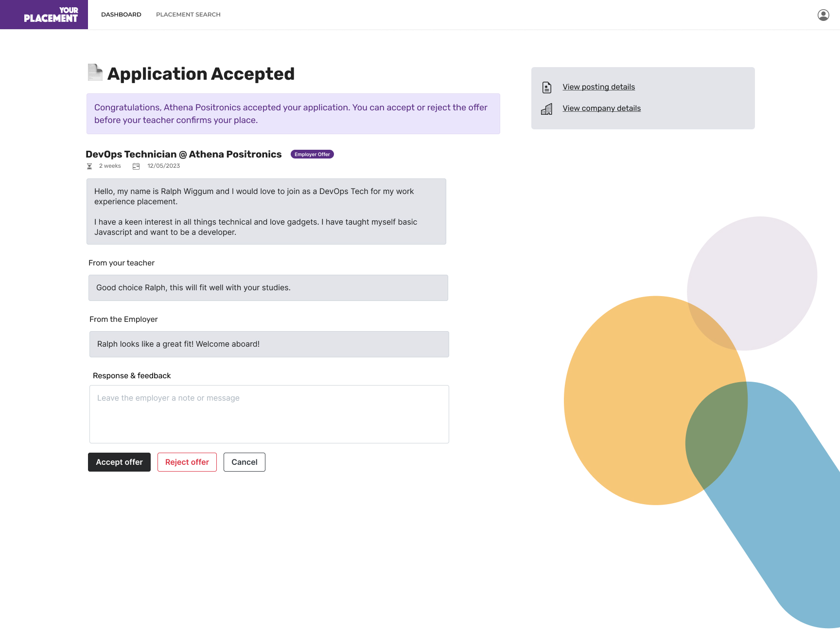840x634 pixels.
Task: Click the document icon beside Application Accepted
Action: coord(95,72)
